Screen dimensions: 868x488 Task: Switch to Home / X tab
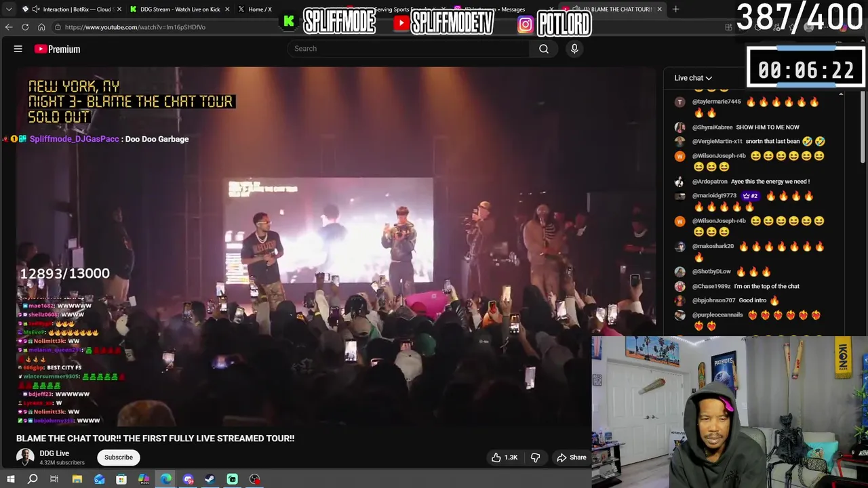coord(260,9)
